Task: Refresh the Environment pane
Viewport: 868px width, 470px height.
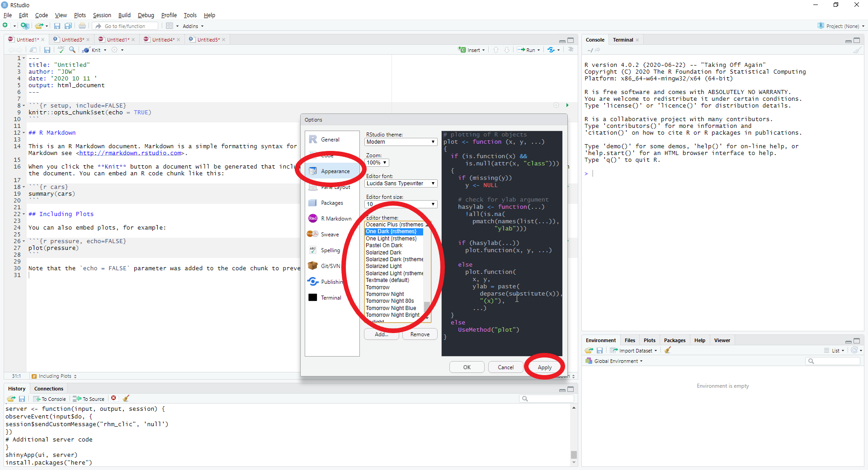Action: click(854, 350)
